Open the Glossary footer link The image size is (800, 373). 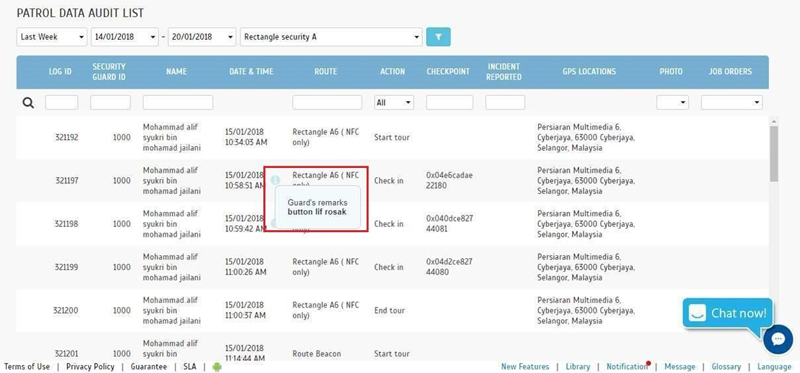click(726, 367)
